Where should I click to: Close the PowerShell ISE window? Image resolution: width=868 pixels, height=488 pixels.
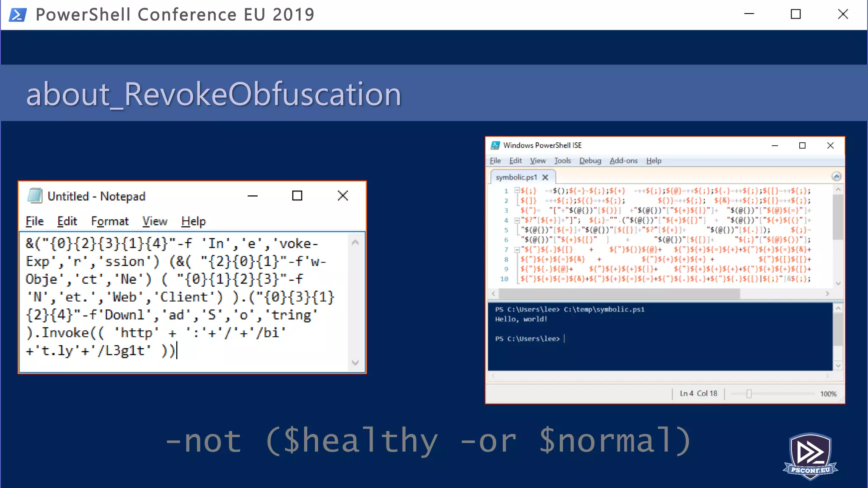[830, 145]
